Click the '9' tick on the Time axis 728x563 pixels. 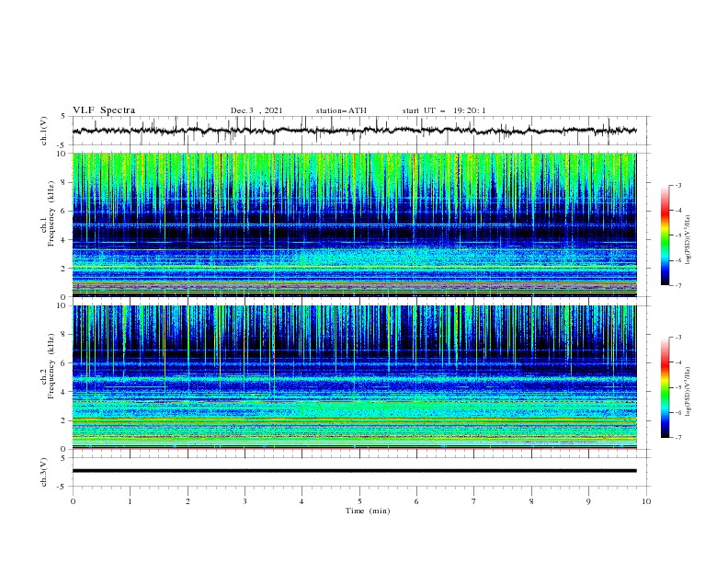(588, 502)
